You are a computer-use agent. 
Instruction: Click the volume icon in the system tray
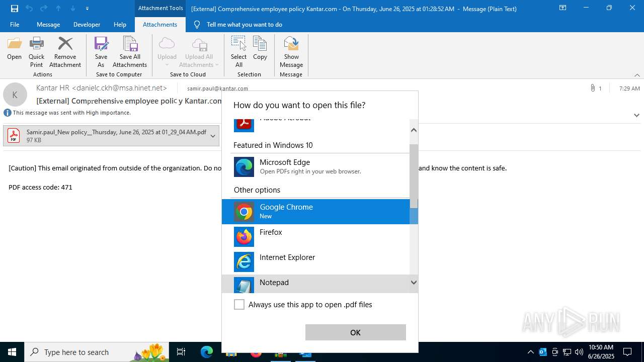[x=579, y=352]
